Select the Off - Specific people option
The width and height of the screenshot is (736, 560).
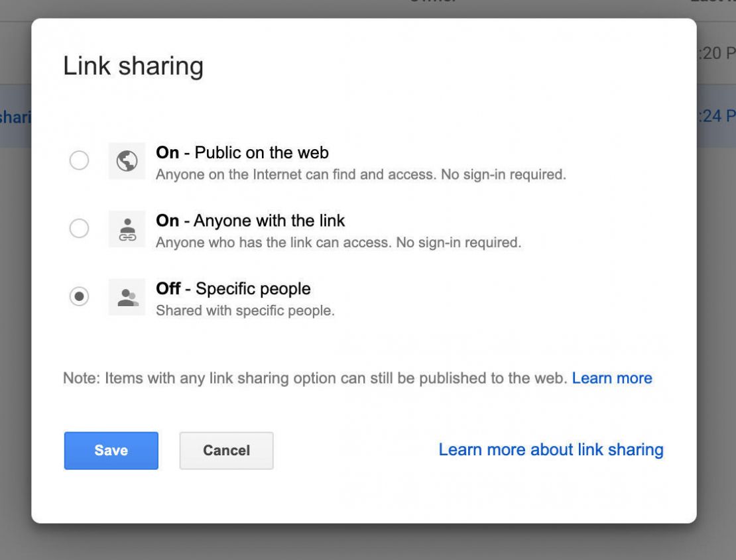click(x=80, y=296)
